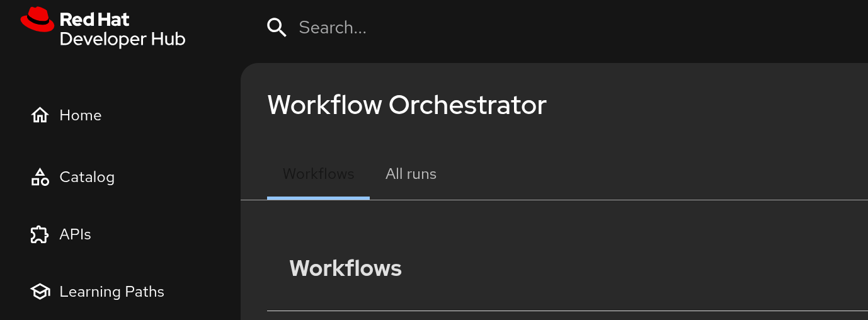Open Home from the sidebar label
868x320 pixels.
click(x=80, y=115)
